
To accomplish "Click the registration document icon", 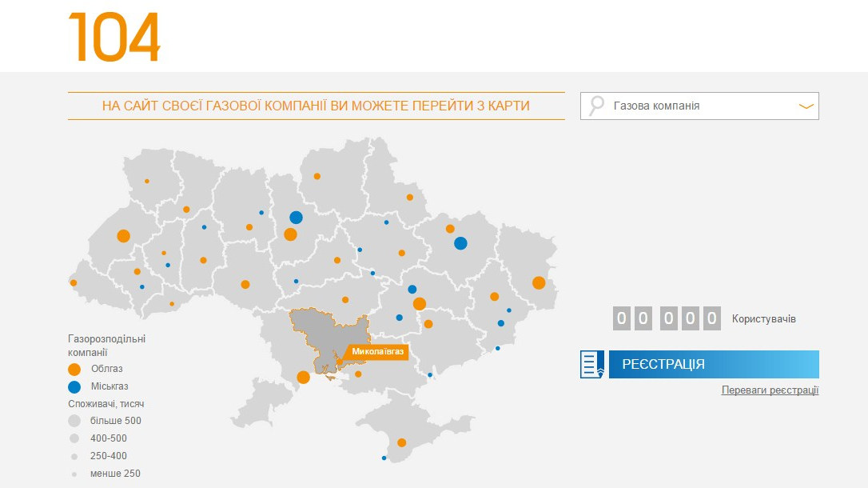I will click(x=592, y=364).
